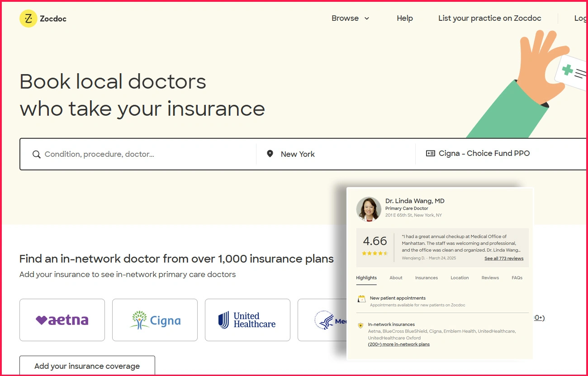This screenshot has width=588, height=376.
Task: Open the Help menu item
Action: click(x=404, y=19)
